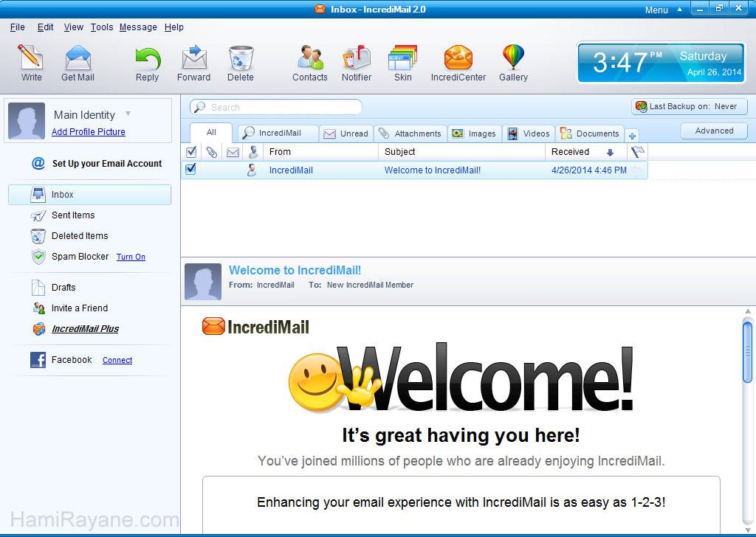Open the Edit menu
This screenshot has height=537, width=756.
(x=45, y=27)
